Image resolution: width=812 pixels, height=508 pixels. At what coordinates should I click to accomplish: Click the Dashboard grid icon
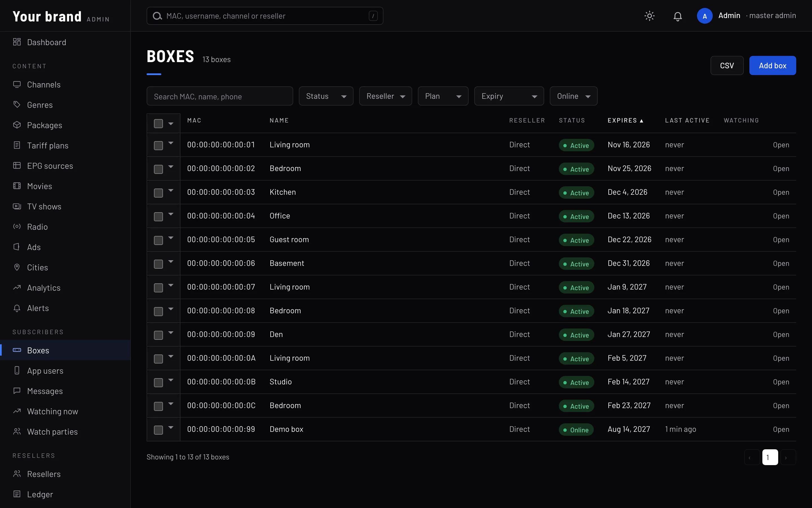(17, 42)
